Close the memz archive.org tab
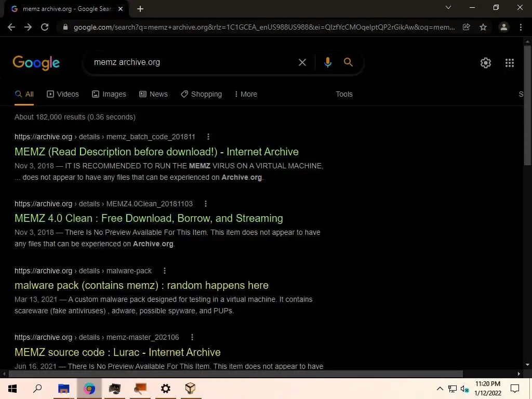The image size is (532, 399). (x=121, y=9)
